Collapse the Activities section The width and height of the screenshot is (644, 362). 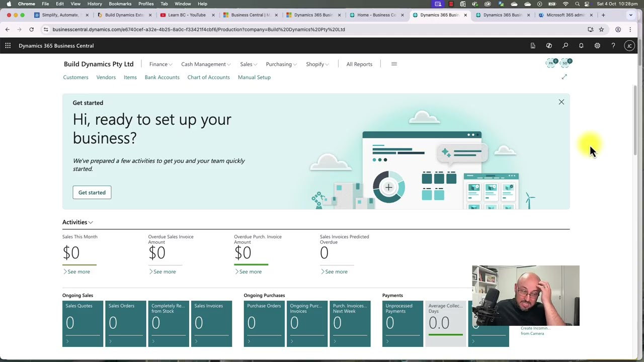77,222
